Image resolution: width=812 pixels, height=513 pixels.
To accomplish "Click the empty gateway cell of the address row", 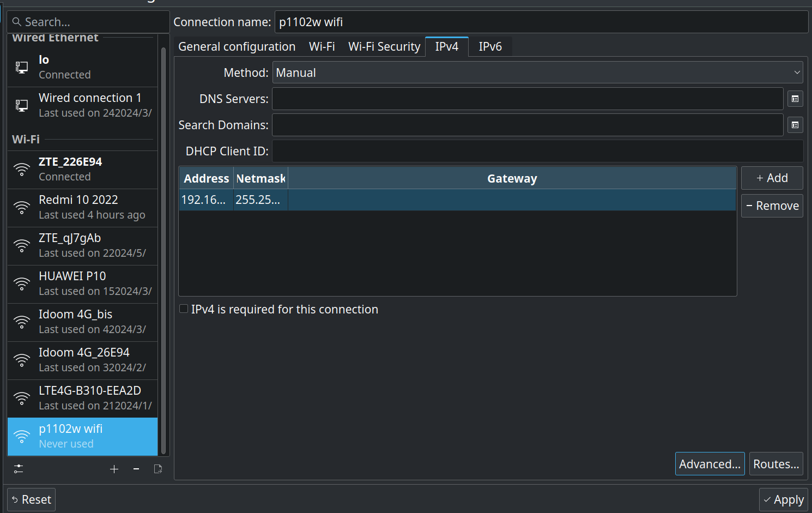I will tap(512, 200).
